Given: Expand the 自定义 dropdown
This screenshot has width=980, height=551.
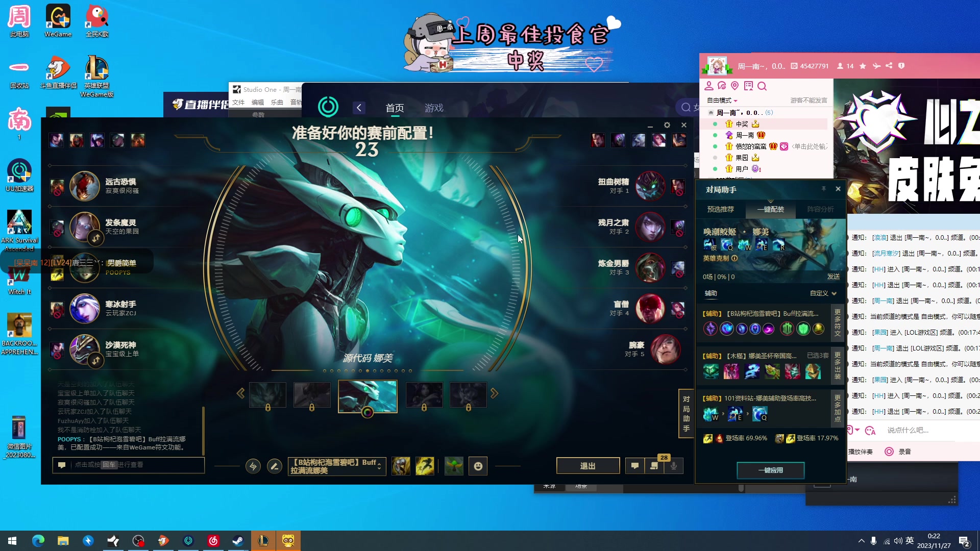Looking at the screenshot, I should pos(823,293).
